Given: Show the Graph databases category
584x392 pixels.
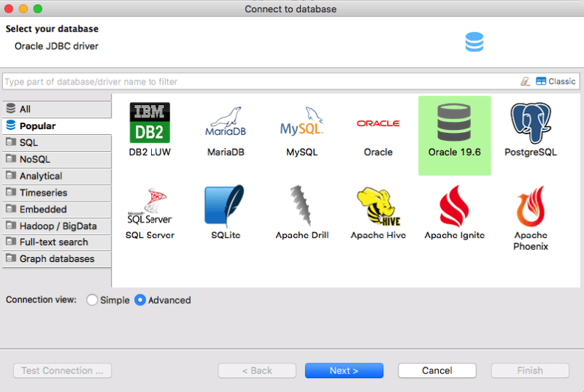Looking at the screenshot, I should click(x=57, y=258).
